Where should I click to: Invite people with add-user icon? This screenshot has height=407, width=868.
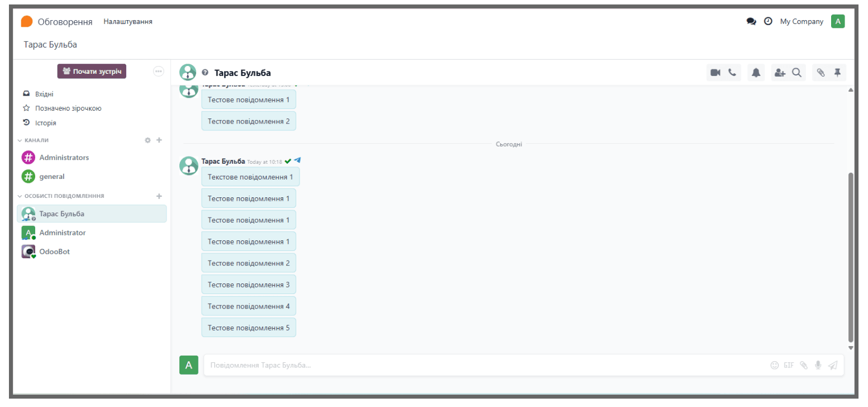point(780,73)
